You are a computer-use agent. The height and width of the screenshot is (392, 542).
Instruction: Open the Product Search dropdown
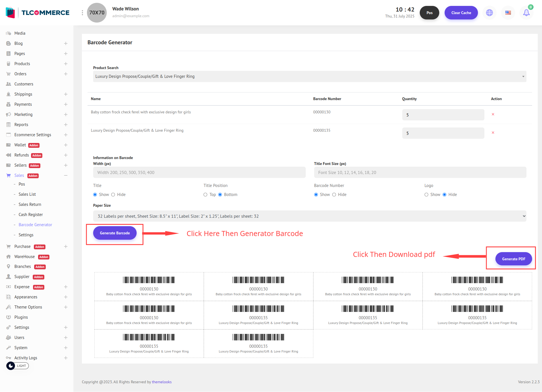[x=309, y=76]
